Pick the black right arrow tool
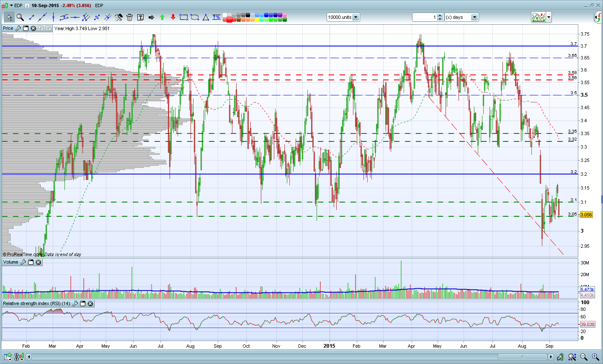 coord(151,17)
